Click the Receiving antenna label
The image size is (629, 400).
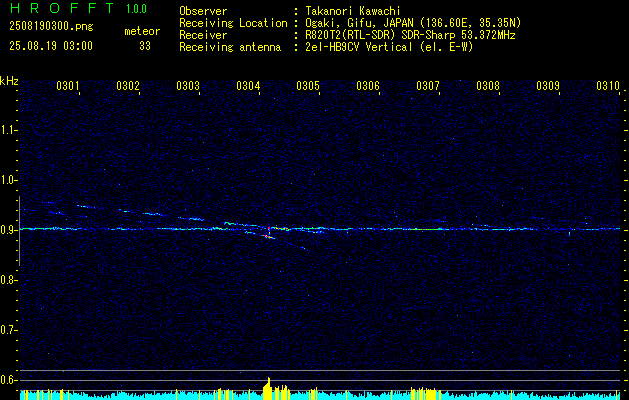point(230,47)
